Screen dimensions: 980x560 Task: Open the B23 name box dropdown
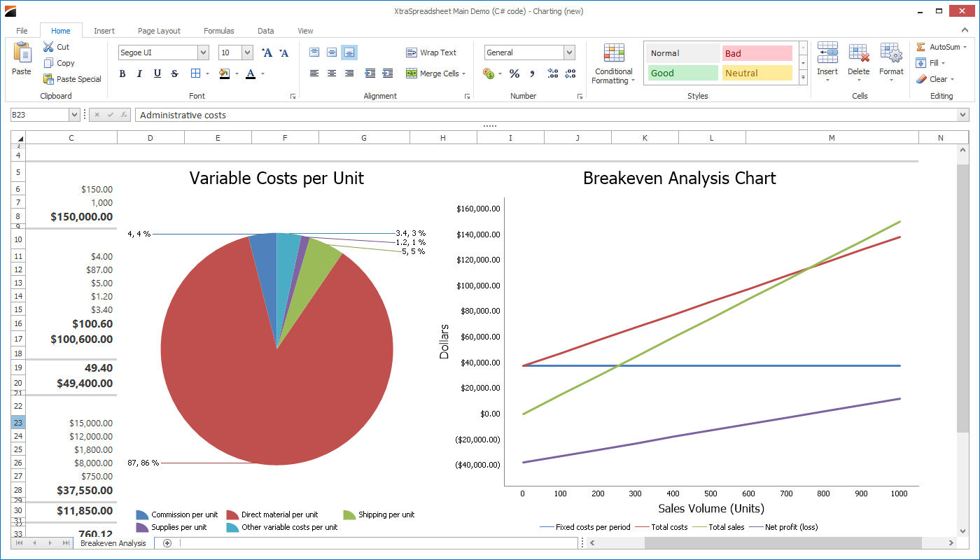[74, 115]
